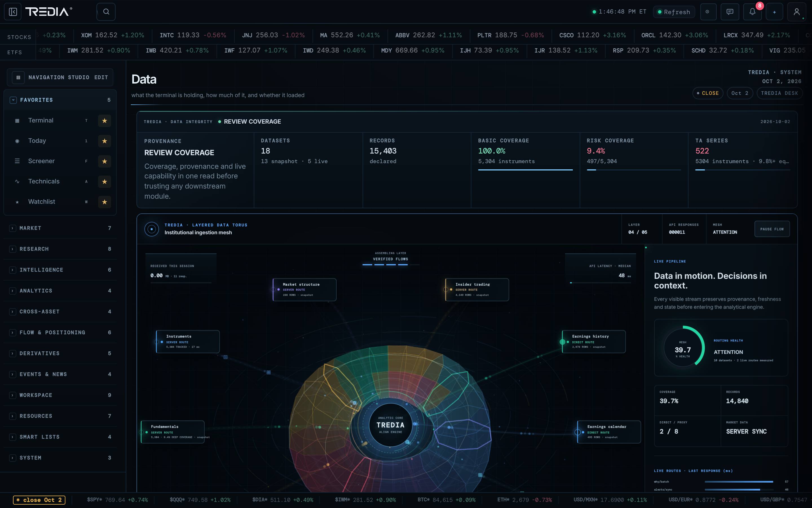Image resolution: width=812 pixels, height=508 pixels.
Task: Toggle the Refresh auto-update pill
Action: [674, 12]
